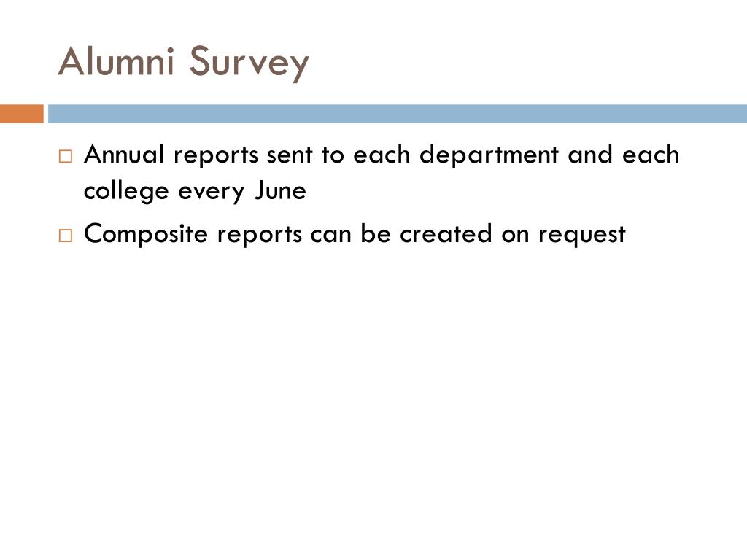747x560 pixels.
Task: Click the word created in second bullet
Action: point(446,234)
